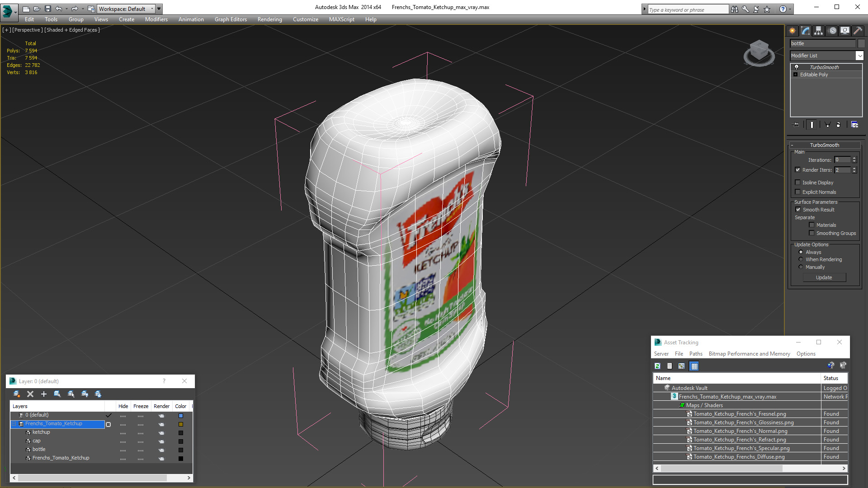Expand the Editable Poly stack entry
Screen dimensions: 868x488
tap(795, 75)
